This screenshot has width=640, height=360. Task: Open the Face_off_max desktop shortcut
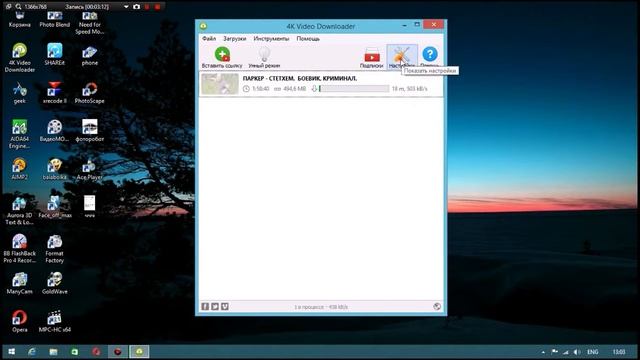click(54, 207)
